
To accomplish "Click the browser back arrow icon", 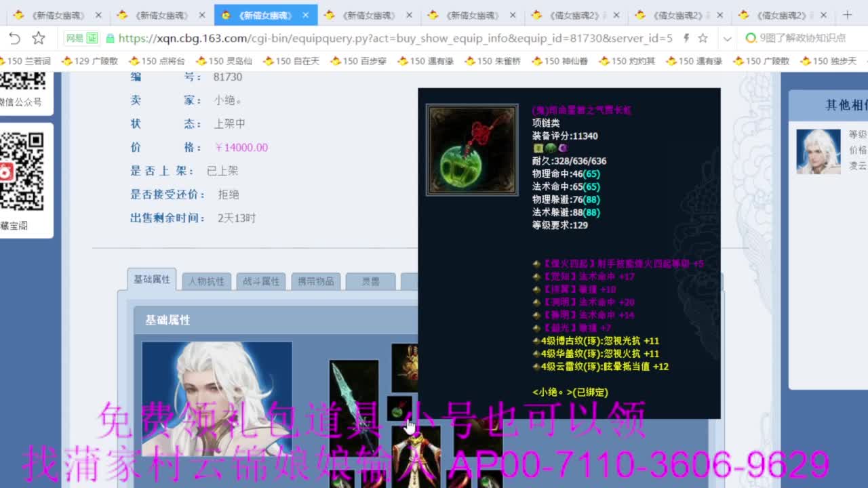I will pyautogui.click(x=15, y=39).
